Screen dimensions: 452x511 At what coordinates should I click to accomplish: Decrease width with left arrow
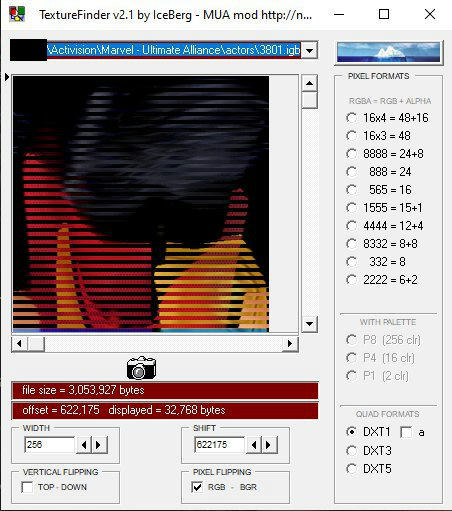click(84, 445)
